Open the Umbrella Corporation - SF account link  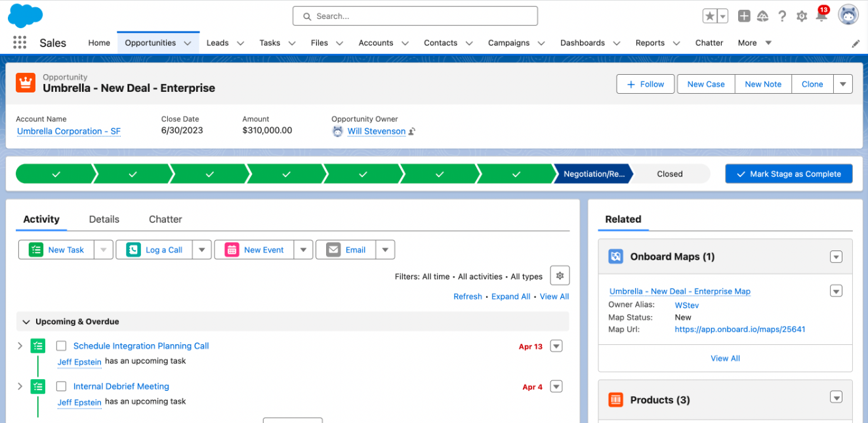pyautogui.click(x=69, y=131)
